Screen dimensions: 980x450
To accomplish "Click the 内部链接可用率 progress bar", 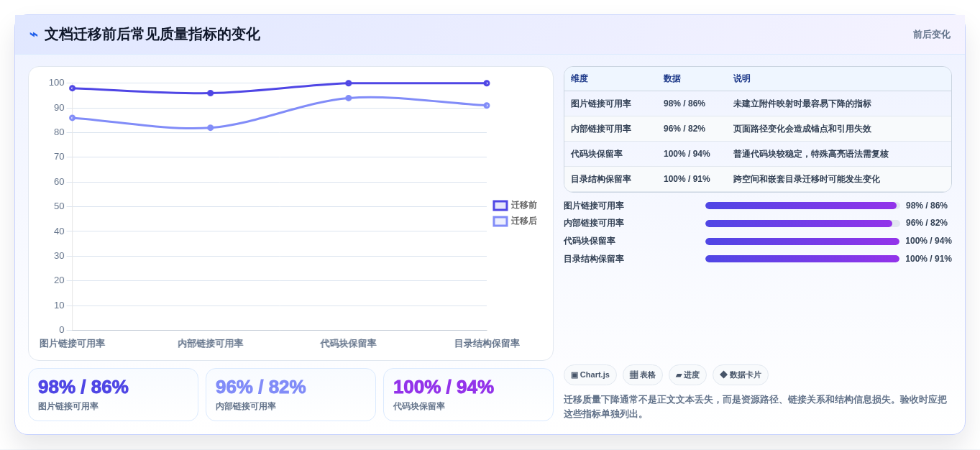I will click(802, 224).
